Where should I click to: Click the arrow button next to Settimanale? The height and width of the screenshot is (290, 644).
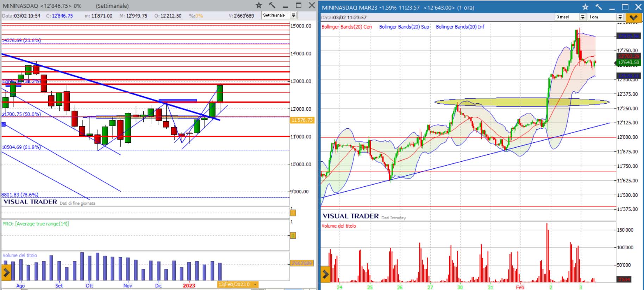(x=294, y=15)
